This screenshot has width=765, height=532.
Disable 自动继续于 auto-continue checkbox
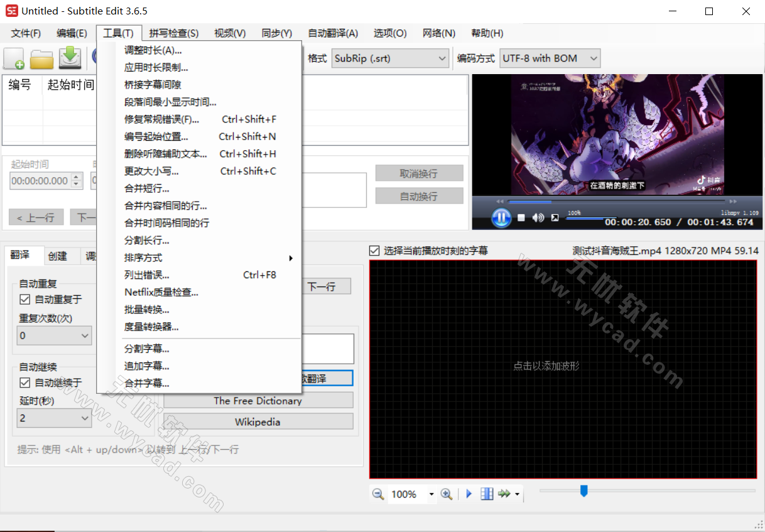pyautogui.click(x=23, y=383)
